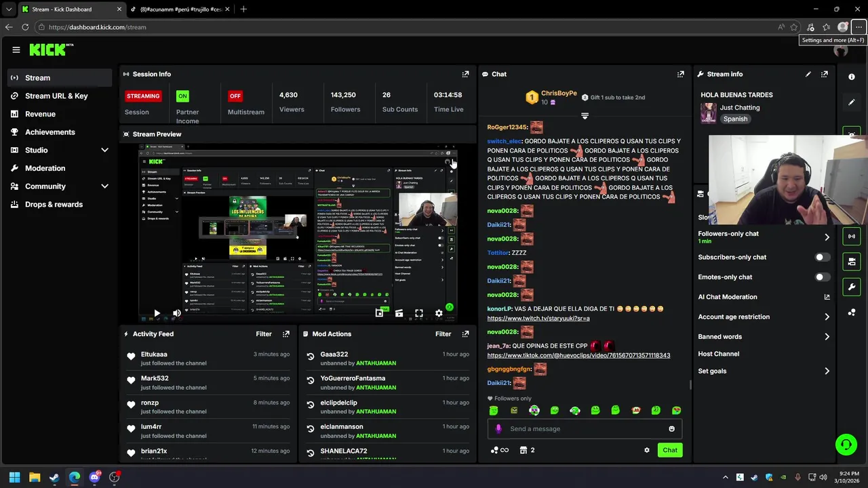
Task: Click the dots cluster icon in right sidebar
Action: coord(852,312)
